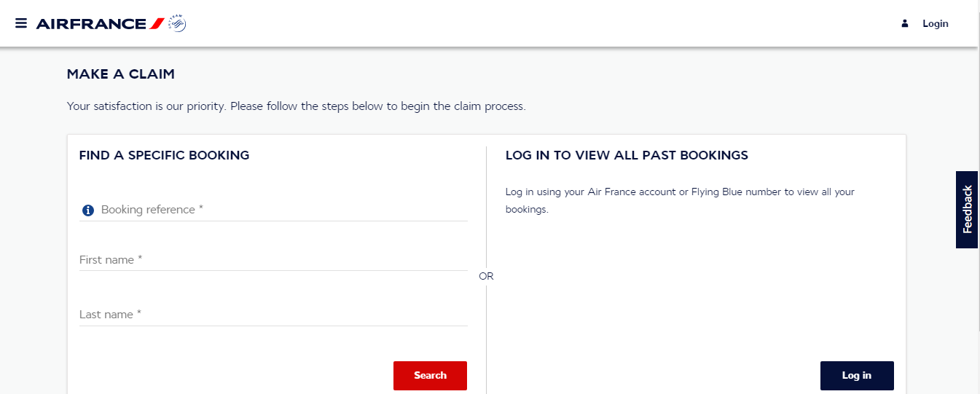This screenshot has height=394, width=980.
Task: Click the 'Flying Blue number' phrase in description
Action: 737,192
